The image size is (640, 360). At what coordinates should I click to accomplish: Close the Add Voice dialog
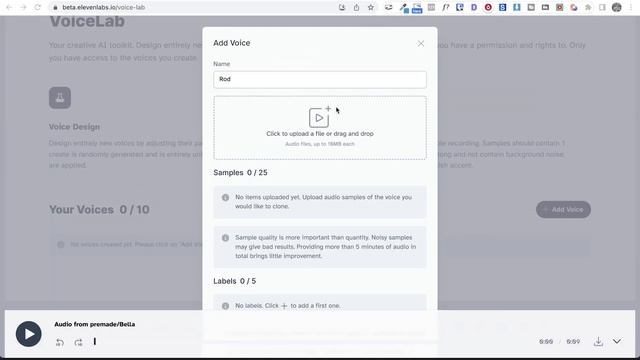[421, 43]
